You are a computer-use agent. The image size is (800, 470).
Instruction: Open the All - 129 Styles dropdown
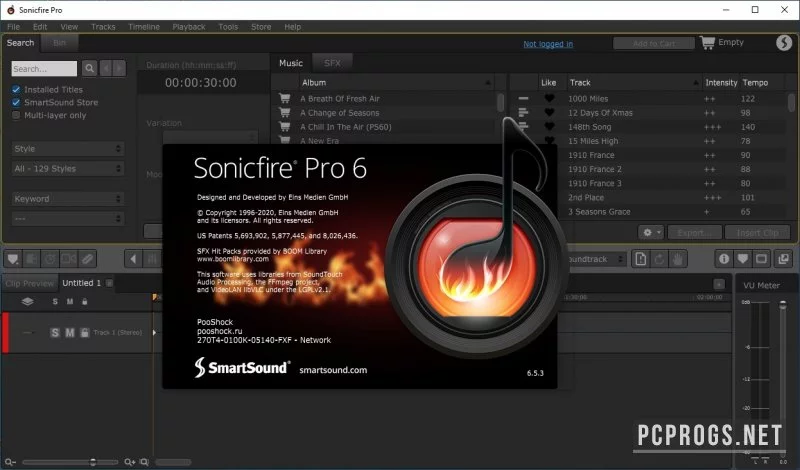click(68, 168)
